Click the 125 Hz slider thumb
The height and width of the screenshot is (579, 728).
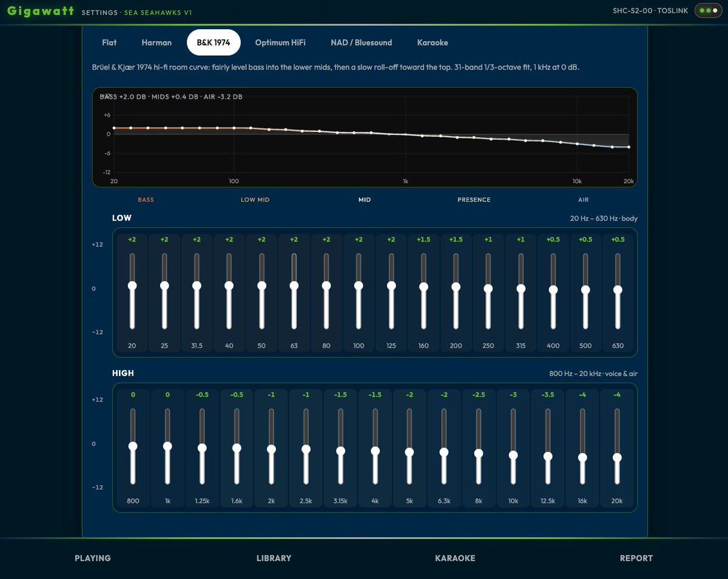pos(391,286)
